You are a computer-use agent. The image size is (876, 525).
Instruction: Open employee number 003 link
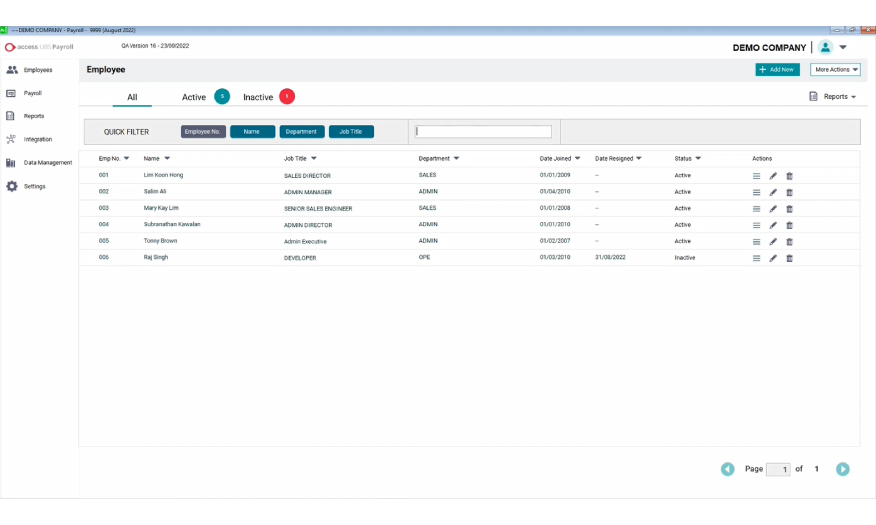(104, 208)
